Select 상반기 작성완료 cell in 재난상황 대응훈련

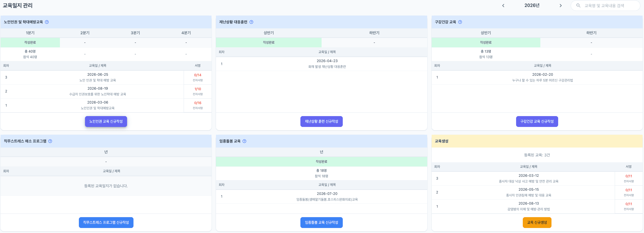point(269,43)
